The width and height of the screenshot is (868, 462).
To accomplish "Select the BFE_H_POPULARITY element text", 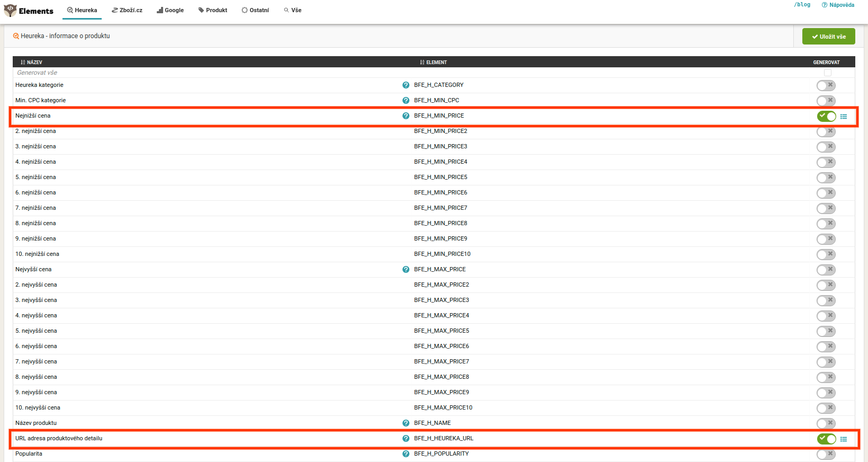I will [x=441, y=454].
